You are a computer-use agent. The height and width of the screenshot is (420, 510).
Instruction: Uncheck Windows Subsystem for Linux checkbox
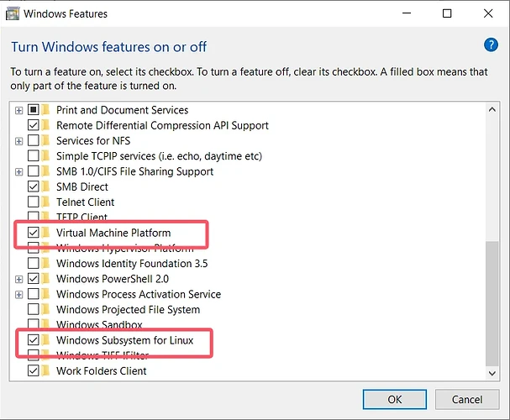34,340
